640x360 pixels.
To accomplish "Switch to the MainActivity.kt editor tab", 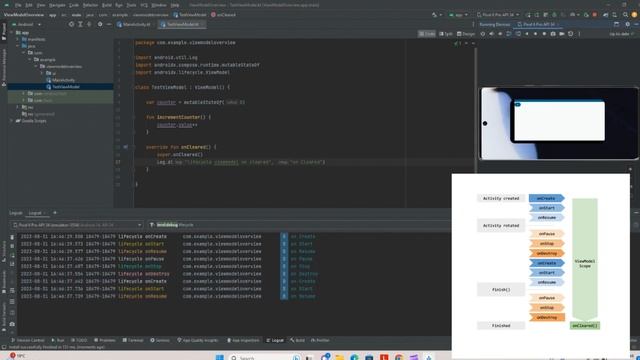I will (x=133, y=24).
